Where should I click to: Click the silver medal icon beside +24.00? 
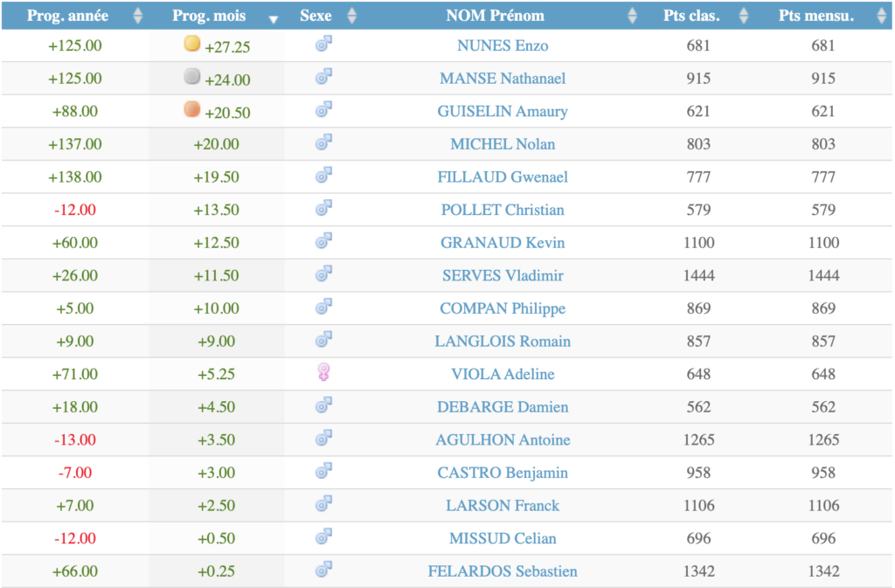pyautogui.click(x=192, y=77)
